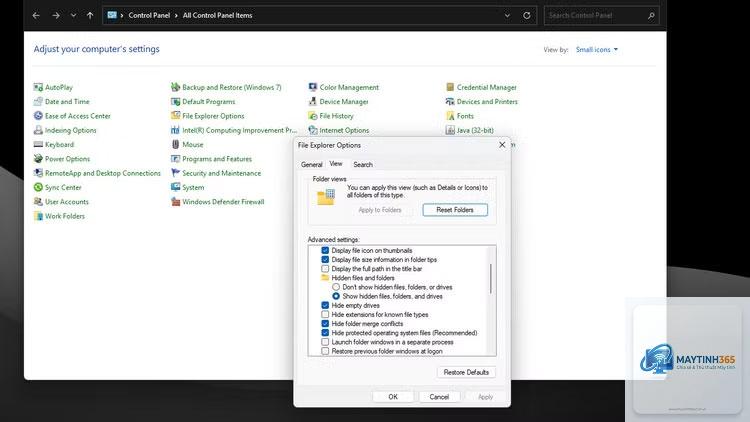Screen dimensions: 750x422
Task: Open the Mouse settings icon
Action: (176, 144)
